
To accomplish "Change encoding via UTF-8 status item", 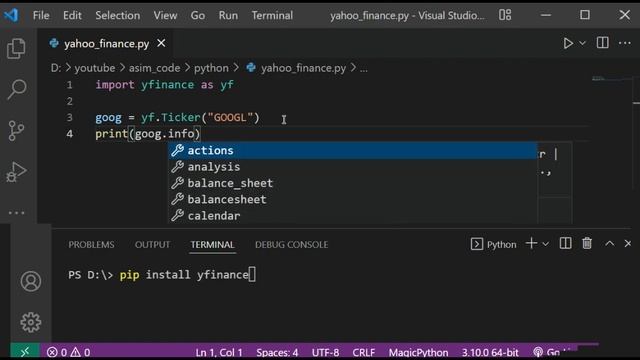I will [x=325, y=352].
